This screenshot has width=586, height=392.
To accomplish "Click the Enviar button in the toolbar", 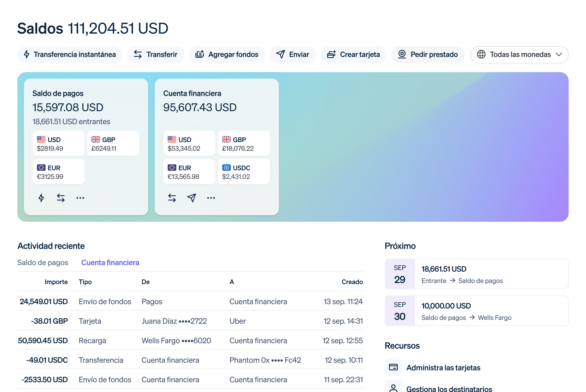I will pyautogui.click(x=293, y=54).
